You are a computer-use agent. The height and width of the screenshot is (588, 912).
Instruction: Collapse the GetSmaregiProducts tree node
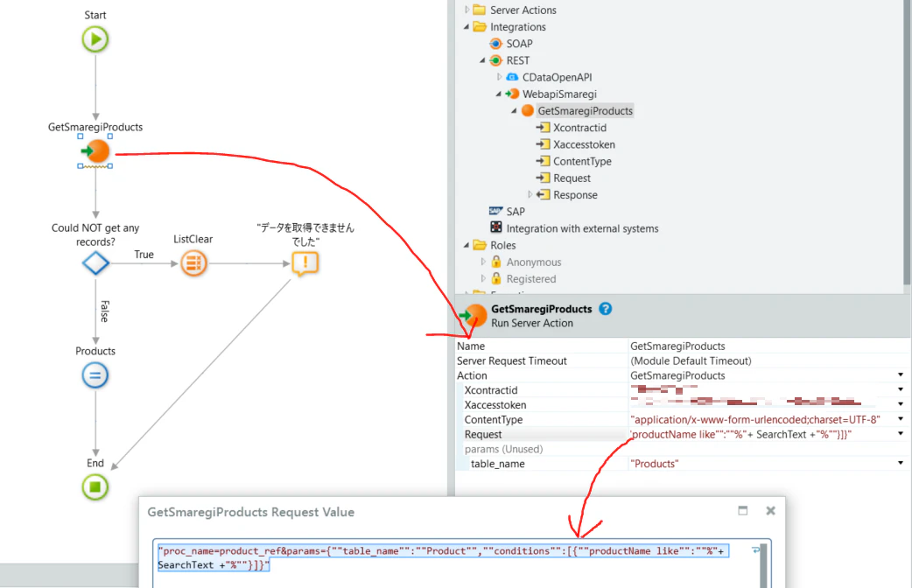[514, 110]
